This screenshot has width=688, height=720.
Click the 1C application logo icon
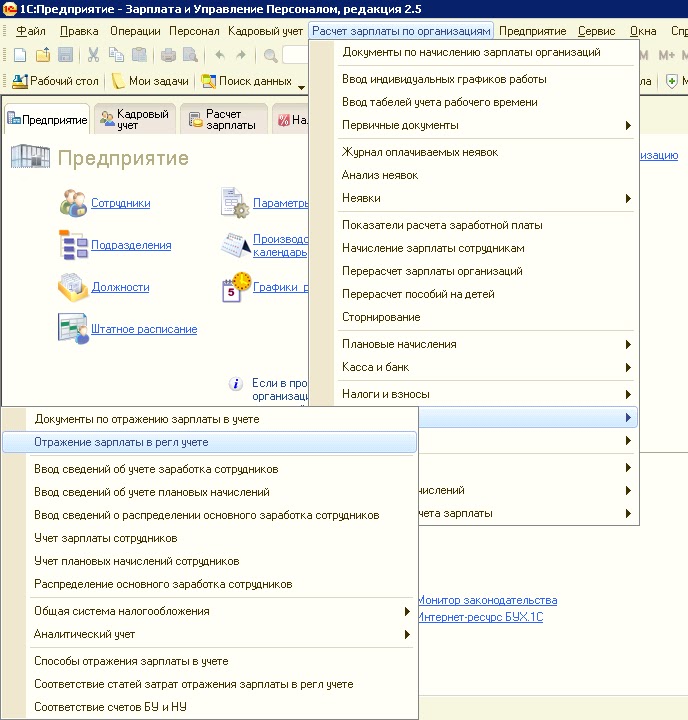pyautogui.click(x=9, y=8)
